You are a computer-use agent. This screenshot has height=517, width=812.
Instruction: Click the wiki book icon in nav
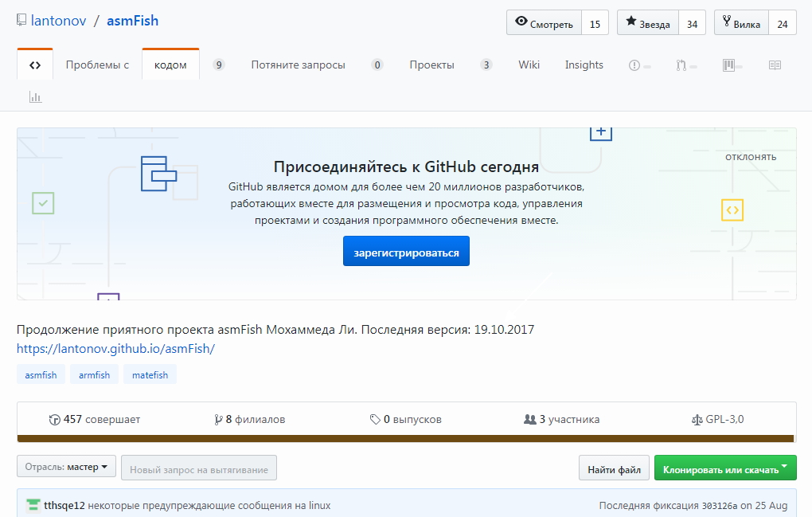tap(775, 65)
